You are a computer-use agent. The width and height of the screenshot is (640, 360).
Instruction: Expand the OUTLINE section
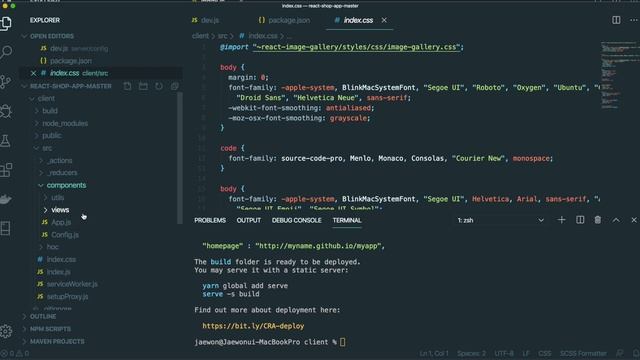[x=43, y=317]
